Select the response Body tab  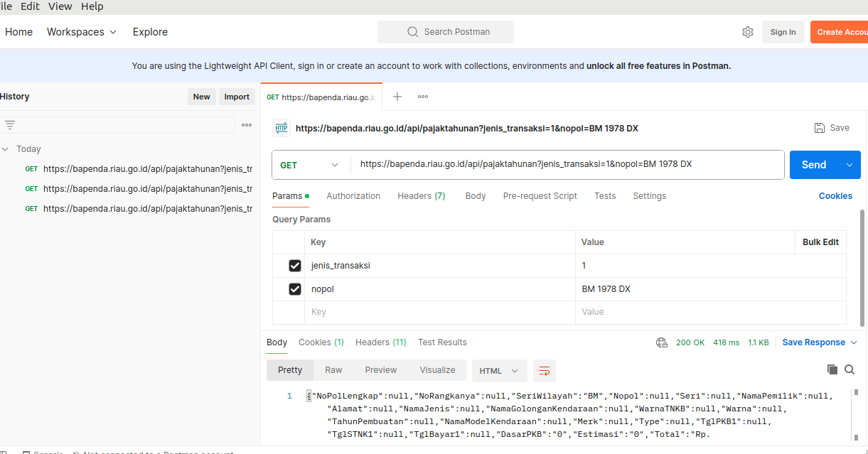click(277, 342)
